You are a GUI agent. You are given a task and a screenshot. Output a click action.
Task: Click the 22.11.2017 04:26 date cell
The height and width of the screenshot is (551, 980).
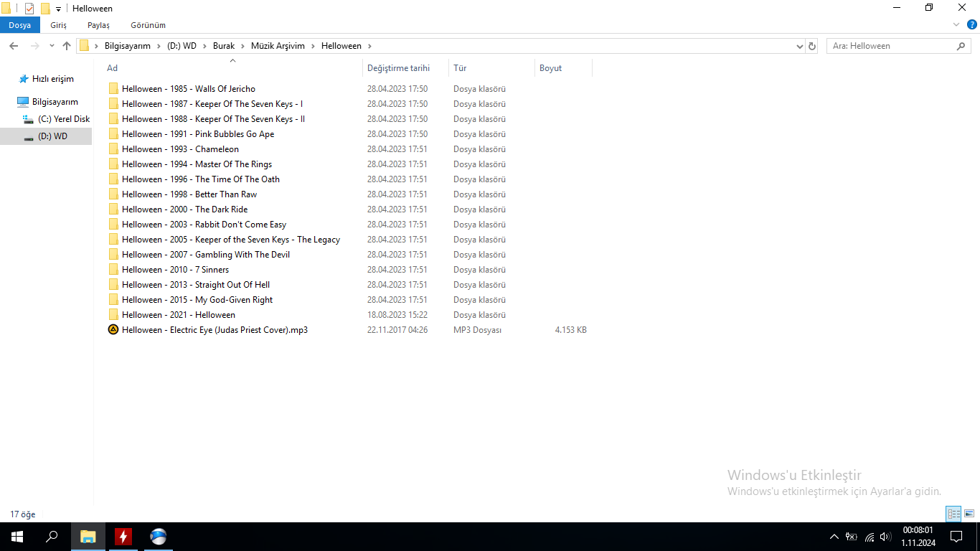pos(397,330)
